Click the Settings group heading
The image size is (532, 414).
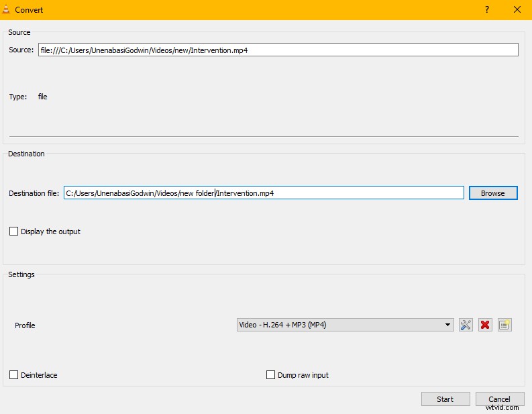21,274
